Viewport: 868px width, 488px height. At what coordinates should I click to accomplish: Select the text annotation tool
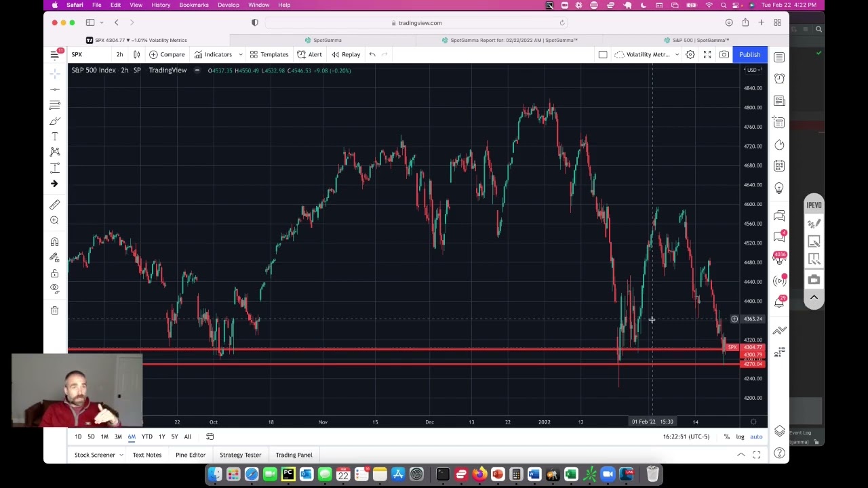pyautogui.click(x=55, y=136)
